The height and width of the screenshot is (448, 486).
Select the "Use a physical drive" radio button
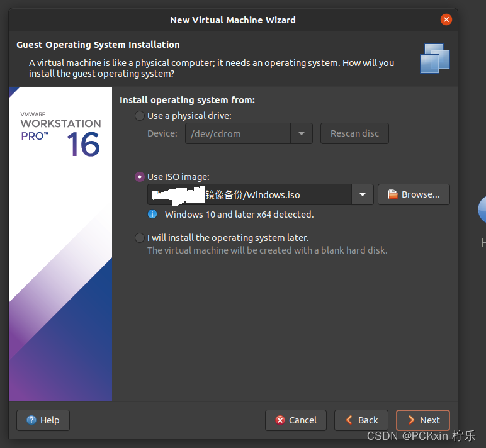coord(140,116)
